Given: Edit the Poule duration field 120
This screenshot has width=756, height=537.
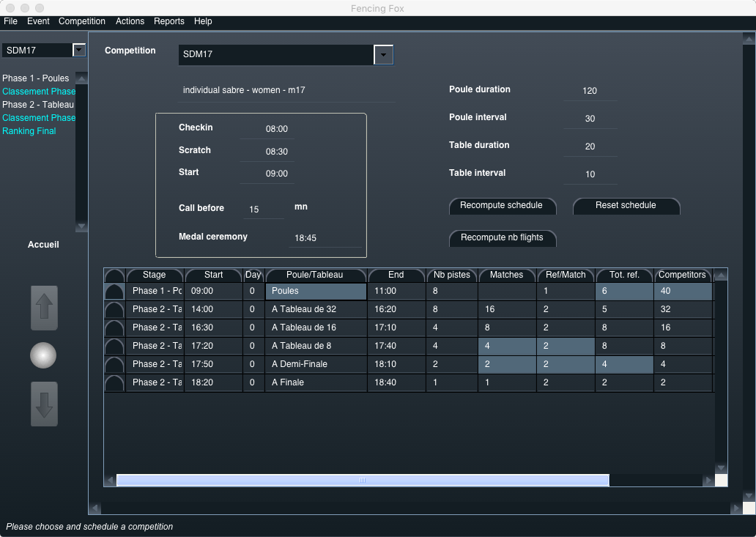Looking at the screenshot, I should (590, 91).
